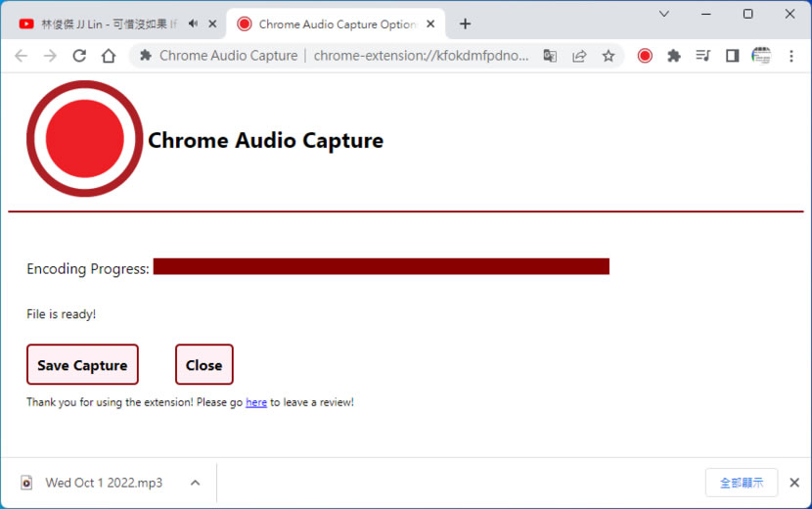Click the Save Capture button

(82, 364)
